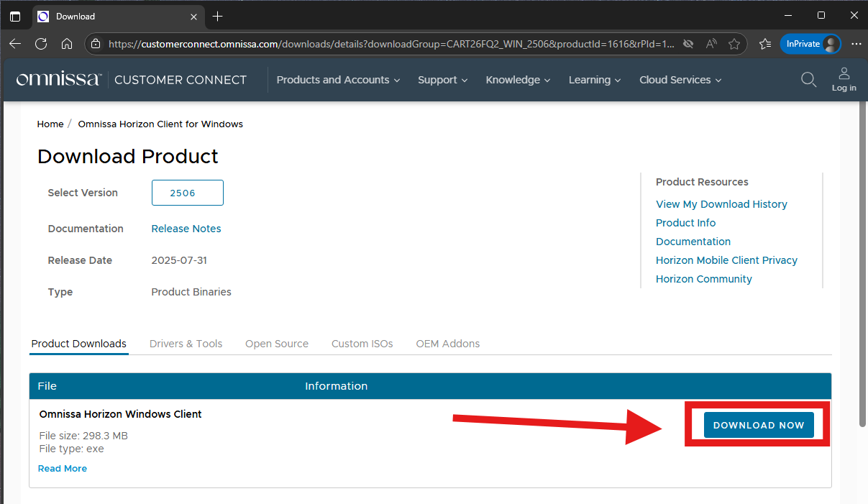Click the DOWNLOAD NOW button

pyautogui.click(x=759, y=425)
